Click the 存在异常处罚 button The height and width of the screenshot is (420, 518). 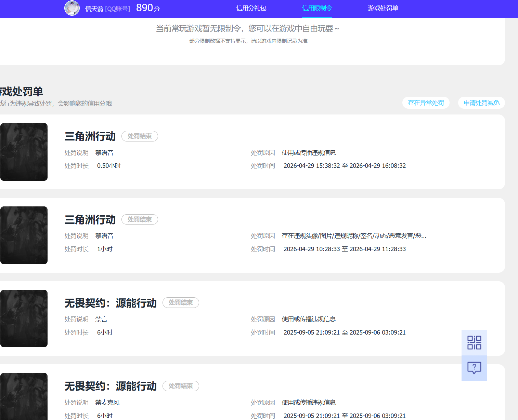pos(426,103)
